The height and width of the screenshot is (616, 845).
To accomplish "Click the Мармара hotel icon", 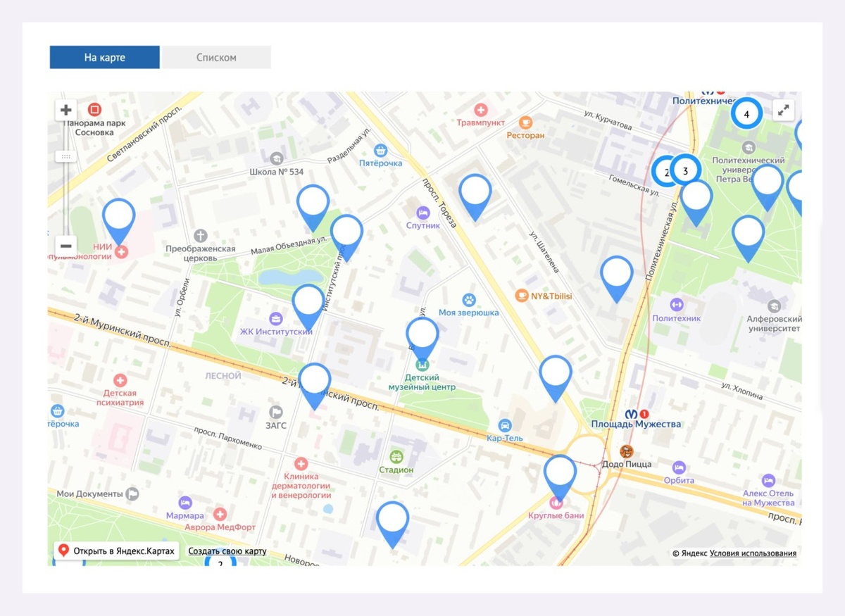I will click(x=184, y=503).
